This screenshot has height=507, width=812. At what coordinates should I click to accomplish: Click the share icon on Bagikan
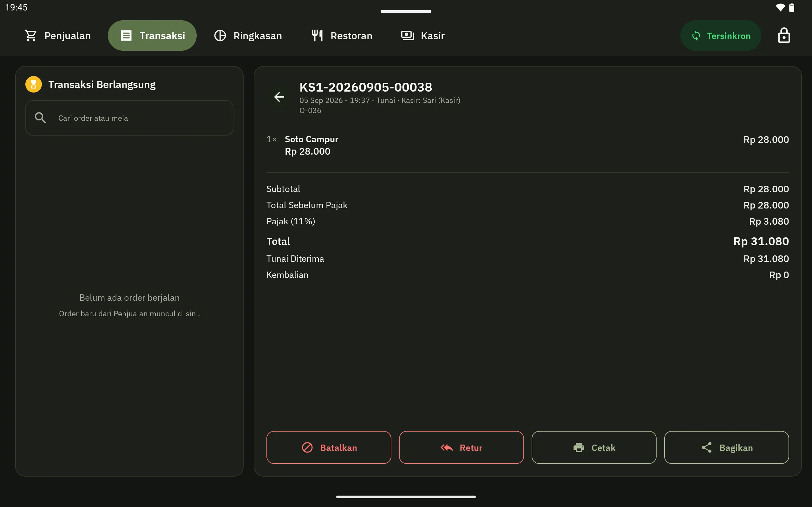707,448
